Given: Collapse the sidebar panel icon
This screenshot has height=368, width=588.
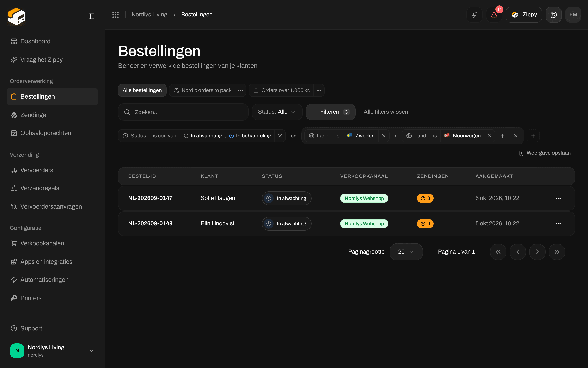Looking at the screenshot, I should pos(91,16).
